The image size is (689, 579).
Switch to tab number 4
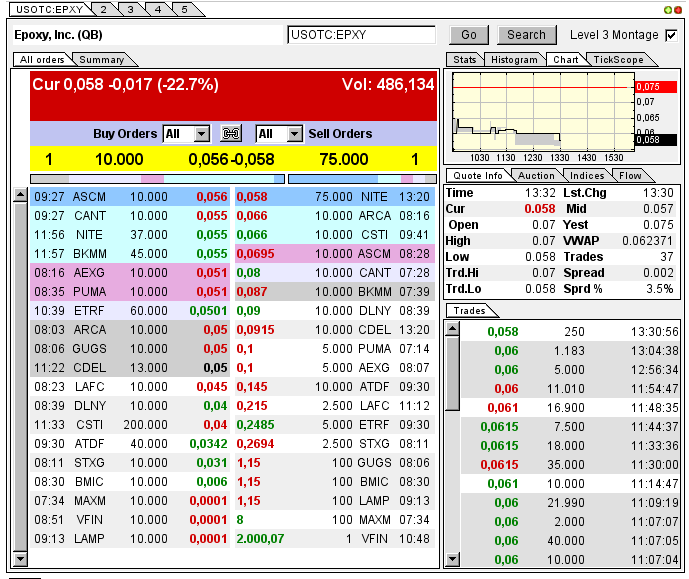158,10
